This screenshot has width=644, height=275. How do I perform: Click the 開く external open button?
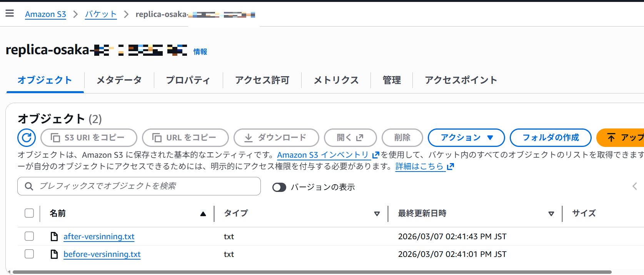tap(350, 138)
